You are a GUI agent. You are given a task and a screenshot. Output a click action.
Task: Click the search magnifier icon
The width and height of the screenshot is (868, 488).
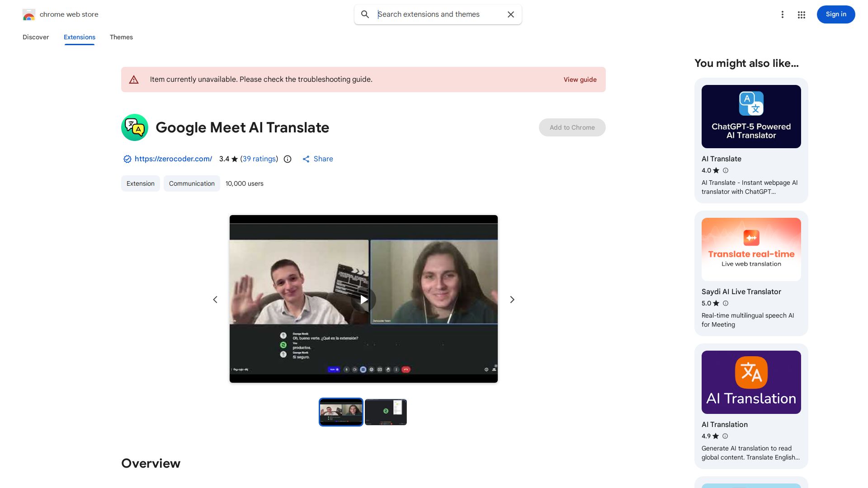pyautogui.click(x=365, y=14)
